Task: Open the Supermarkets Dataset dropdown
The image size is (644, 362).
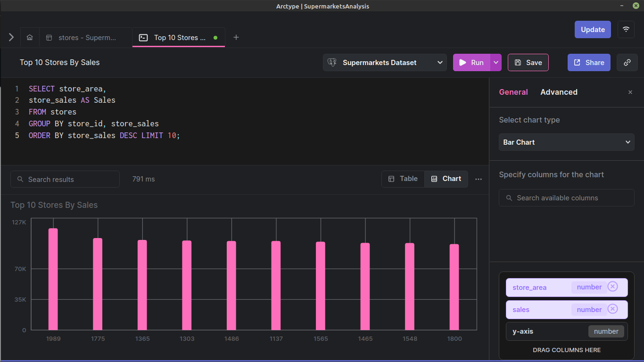Action: 384,62
